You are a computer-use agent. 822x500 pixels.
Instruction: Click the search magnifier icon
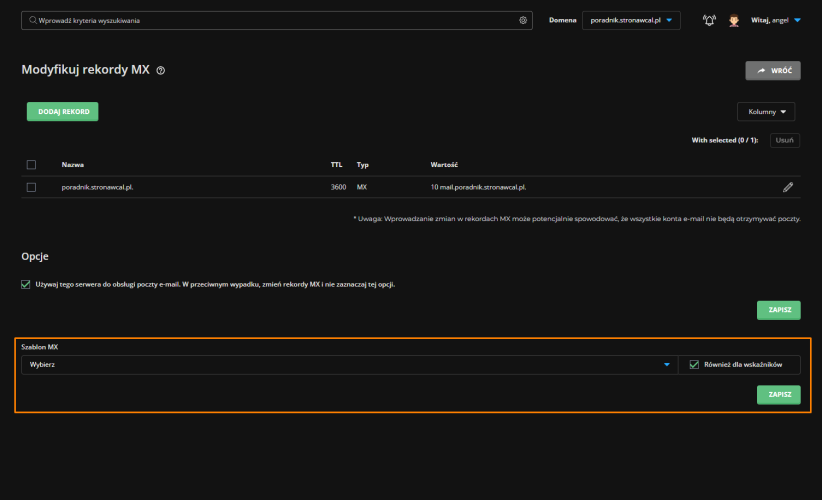click(x=32, y=20)
